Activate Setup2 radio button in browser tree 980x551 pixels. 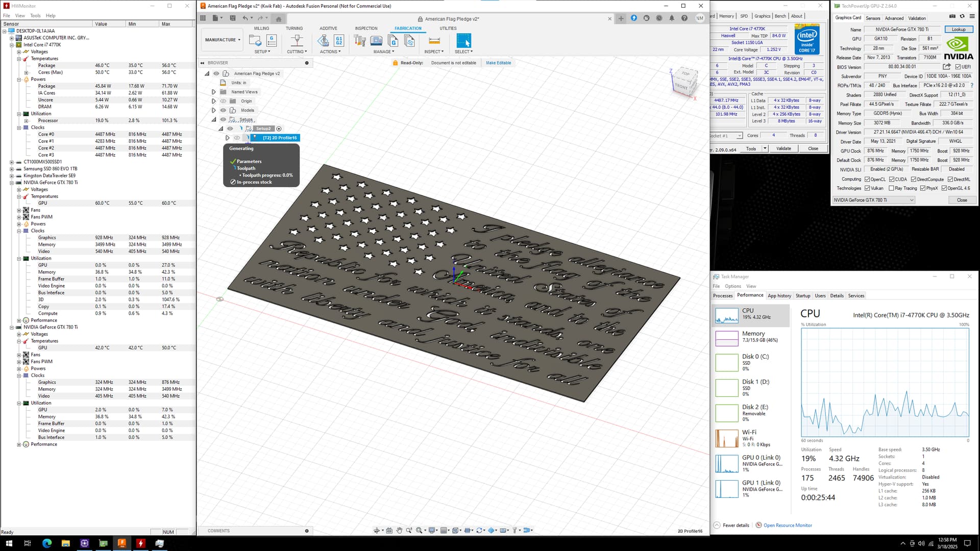(x=279, y=129)
